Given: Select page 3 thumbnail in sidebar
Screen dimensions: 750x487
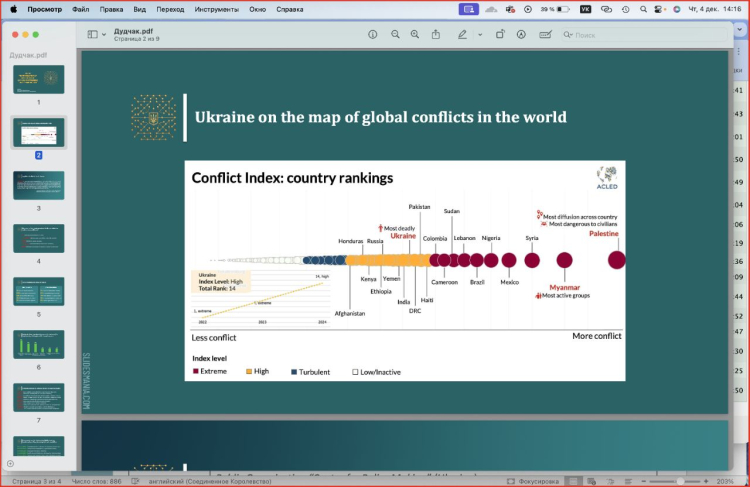Looking at the screenshot, I should coord(39,185).
